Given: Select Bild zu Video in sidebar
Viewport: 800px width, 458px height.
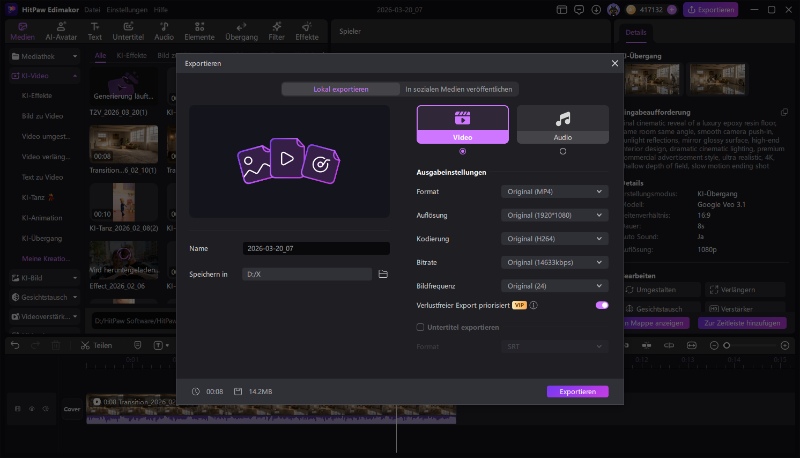Looking at the screenshot, I should pyautogui.click(x=42, y=116).
